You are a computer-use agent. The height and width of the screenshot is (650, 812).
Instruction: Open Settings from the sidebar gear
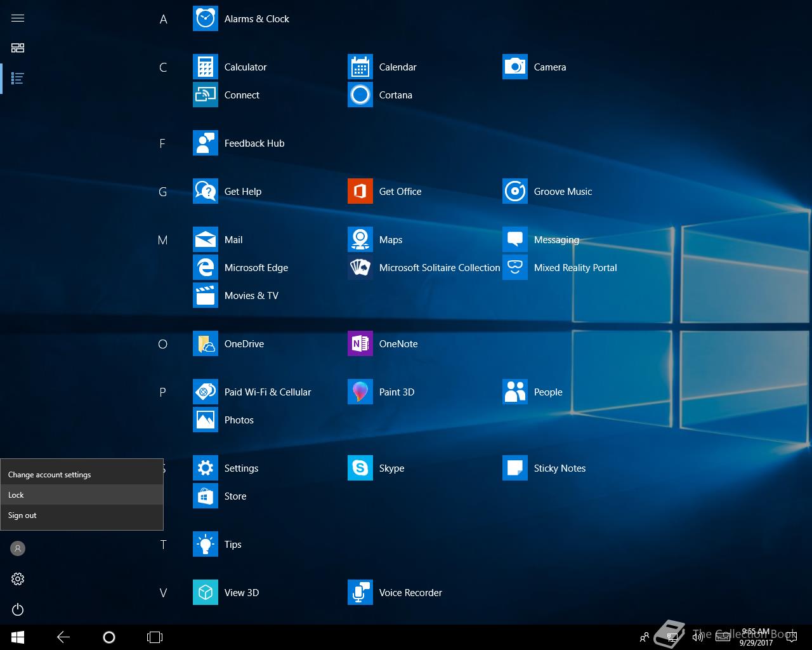18,579
